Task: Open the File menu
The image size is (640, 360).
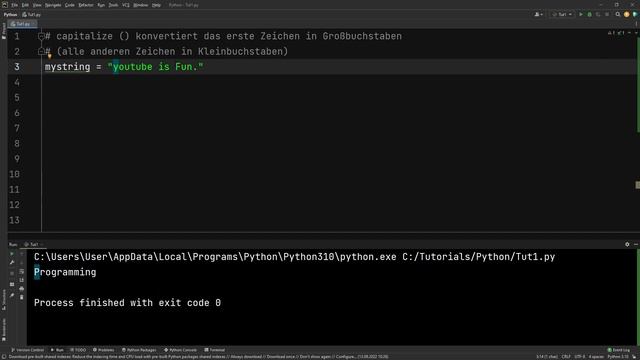Action: coord(14,5)
